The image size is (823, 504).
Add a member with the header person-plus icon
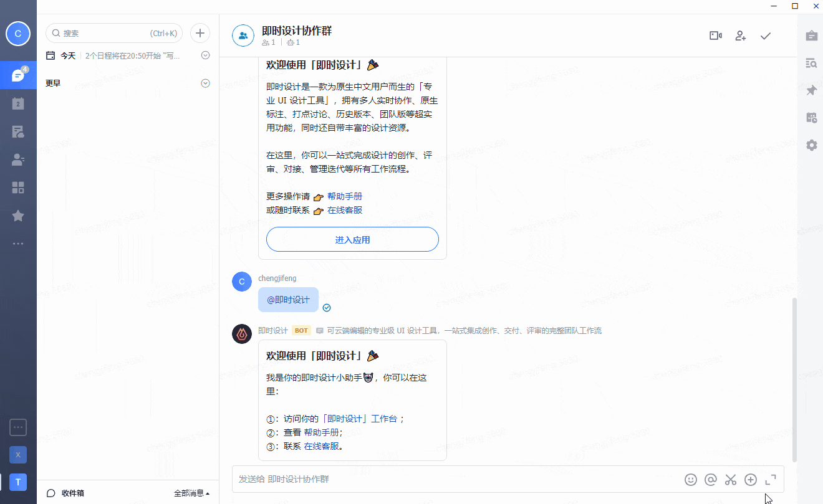(741, 36)
